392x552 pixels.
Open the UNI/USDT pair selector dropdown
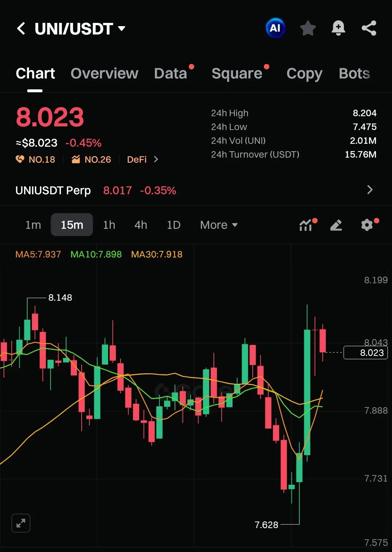[x=80, y=29]
